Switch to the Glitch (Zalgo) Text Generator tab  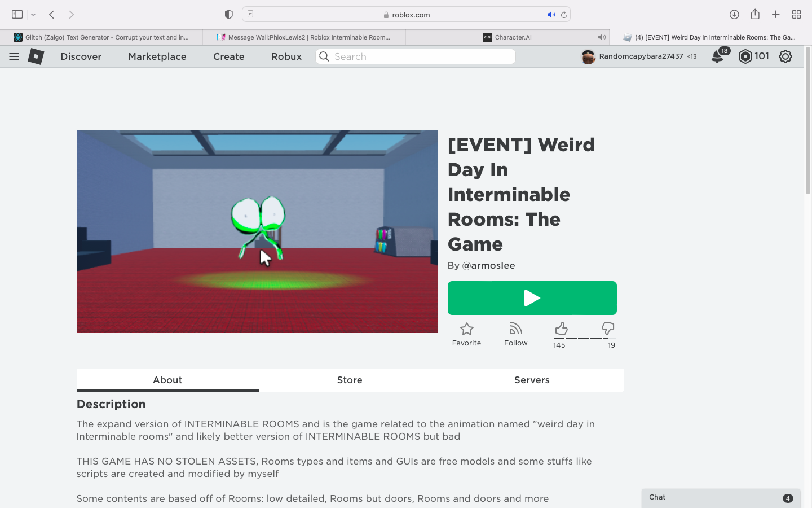pos(101,37)
